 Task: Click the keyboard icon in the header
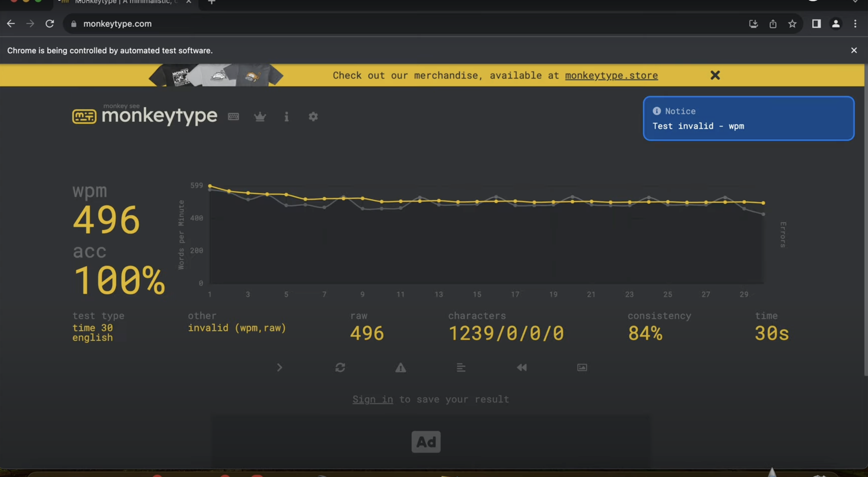(x=233, y=117)
